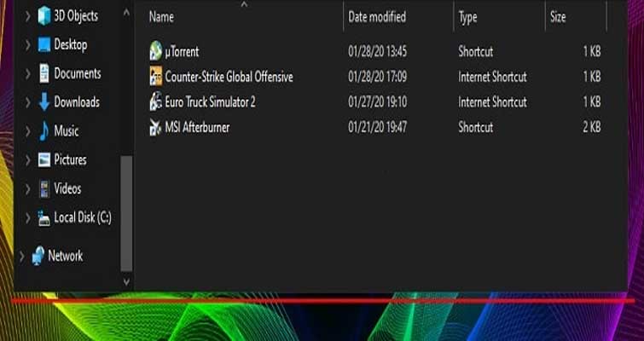
Task: Expand the Videos tree node
Action: pos(27,189)
